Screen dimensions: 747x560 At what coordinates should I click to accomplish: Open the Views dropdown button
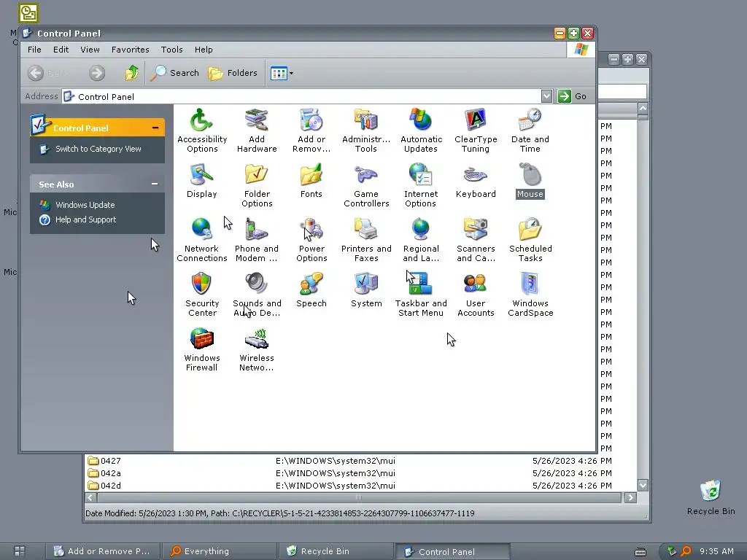pyautogui.click(x=282, y=73)
